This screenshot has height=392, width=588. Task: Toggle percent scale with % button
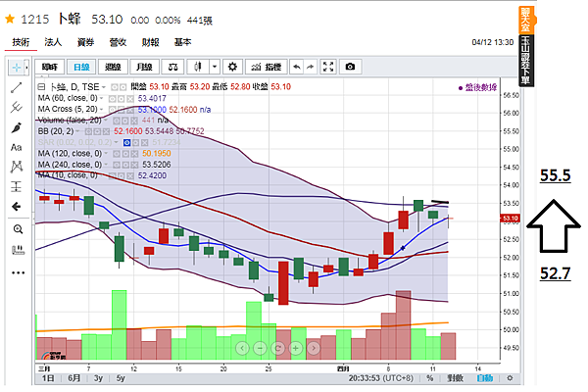430,378
